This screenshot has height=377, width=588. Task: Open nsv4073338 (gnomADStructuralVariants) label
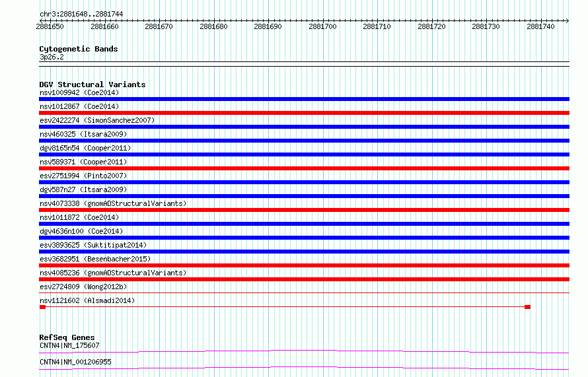click(x=113, y=203)
